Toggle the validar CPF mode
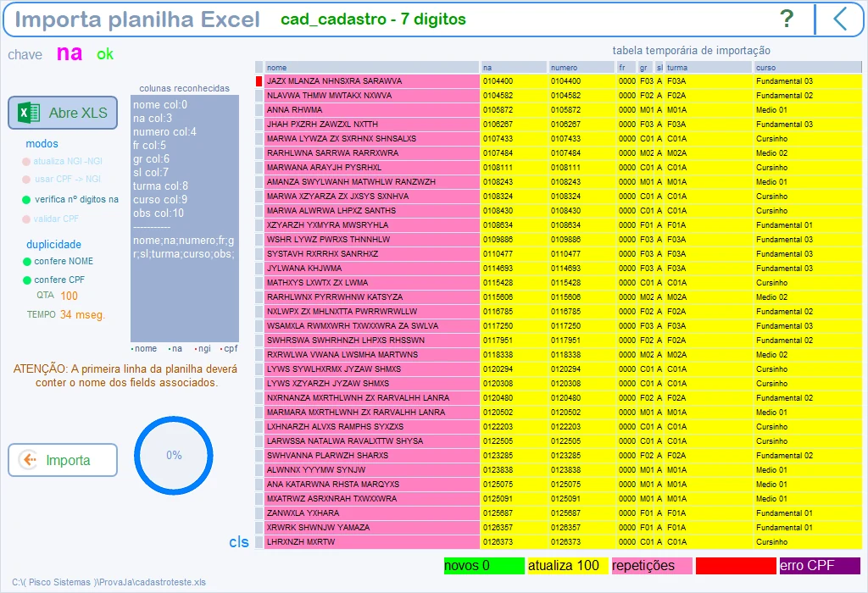The width and height of the screenshot is (868, 593). click(x=50, y=219)
